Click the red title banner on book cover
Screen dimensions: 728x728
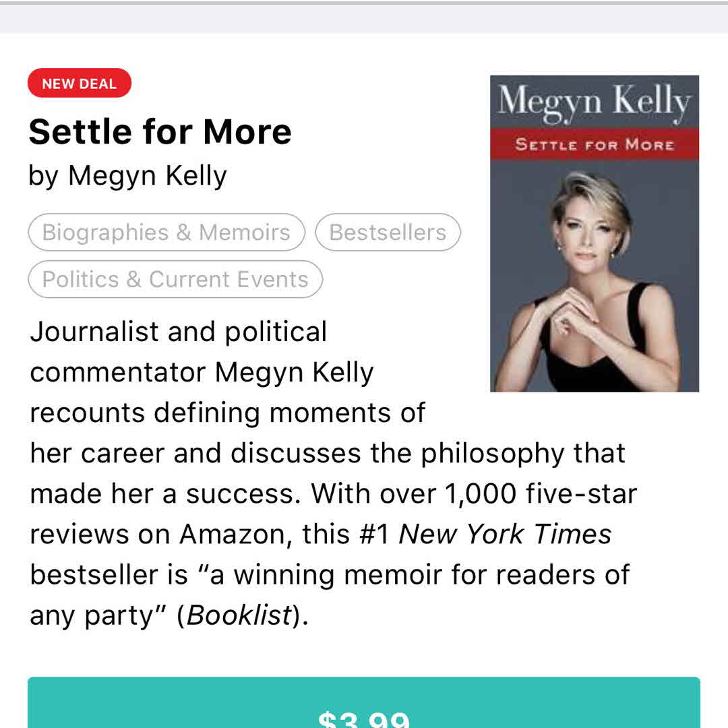coord(594,144)
